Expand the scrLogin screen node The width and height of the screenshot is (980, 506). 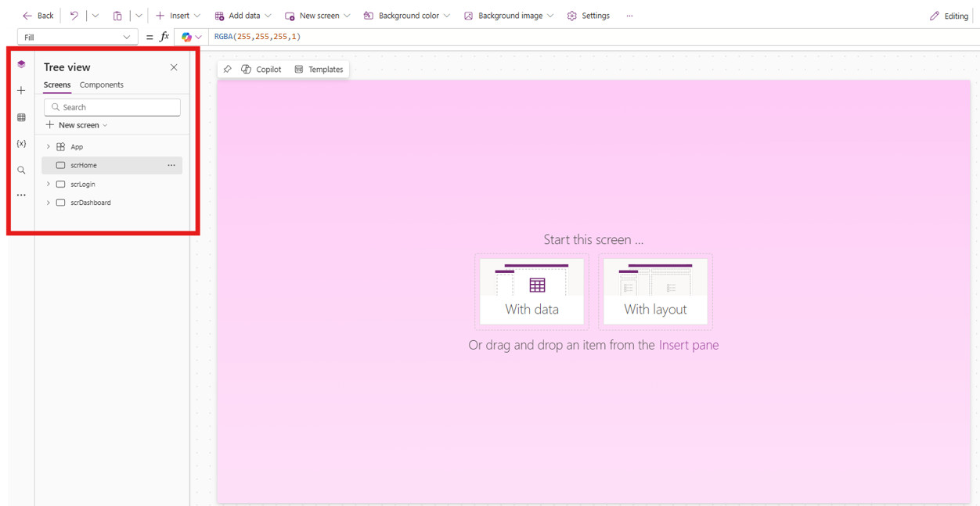coord(48,184)
